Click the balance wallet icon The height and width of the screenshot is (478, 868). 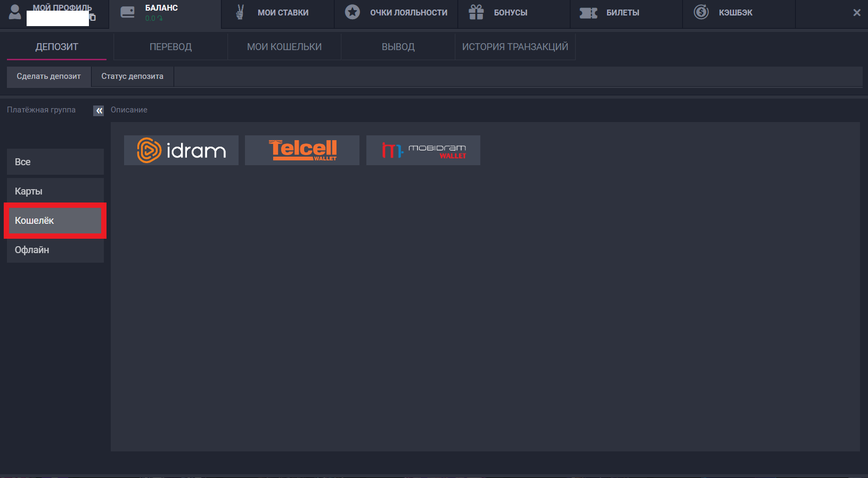tap(128, 12)
